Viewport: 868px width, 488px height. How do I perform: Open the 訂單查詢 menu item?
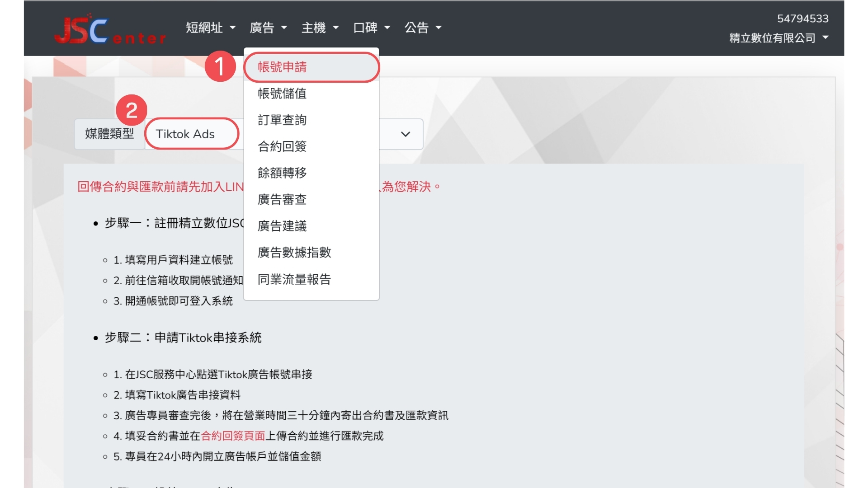[x=282, y=120]
